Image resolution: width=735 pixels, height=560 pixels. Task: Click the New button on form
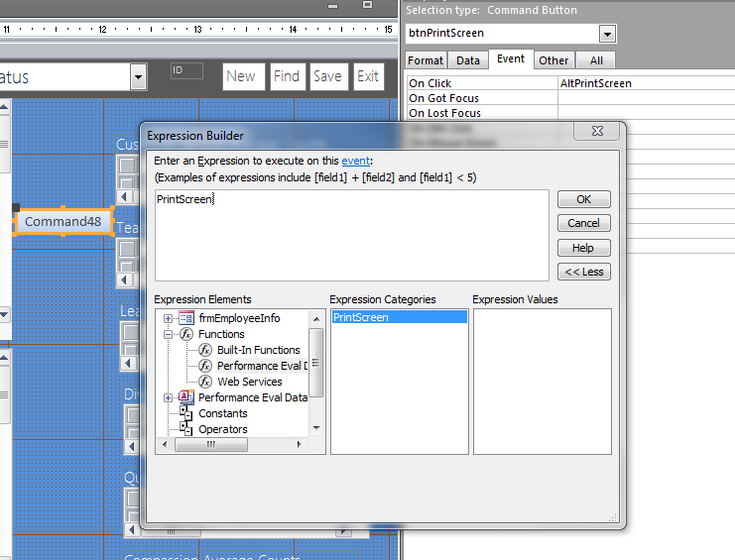[x=243, y=76]
